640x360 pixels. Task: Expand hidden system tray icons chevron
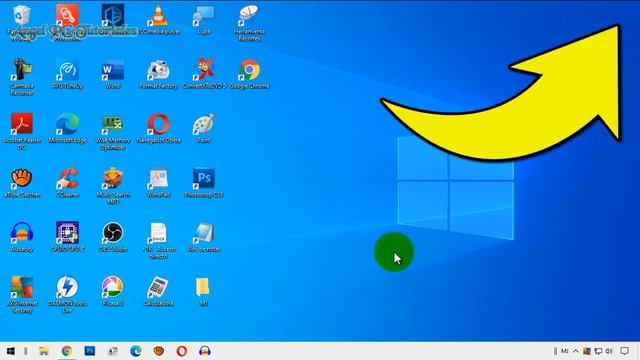(576, 351)
